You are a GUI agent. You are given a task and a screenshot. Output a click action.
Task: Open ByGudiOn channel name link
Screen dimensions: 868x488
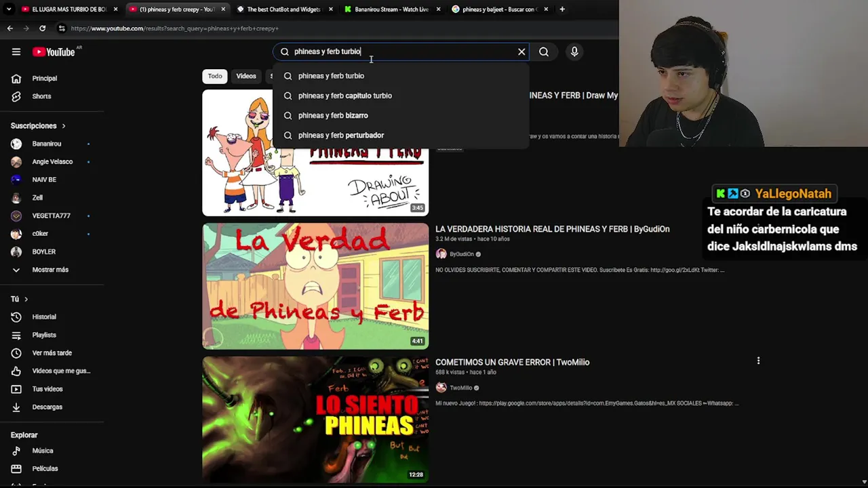(x=462, y=254)
